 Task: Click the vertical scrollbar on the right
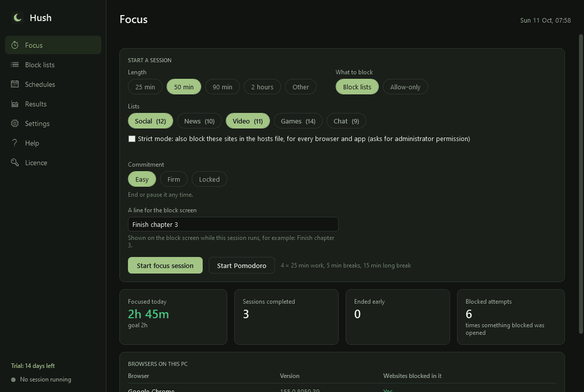(x=580, y=184)
